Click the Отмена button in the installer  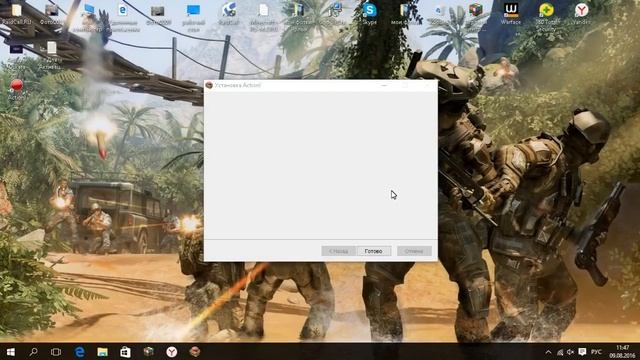pyautogui.click(x=414, y=251)
